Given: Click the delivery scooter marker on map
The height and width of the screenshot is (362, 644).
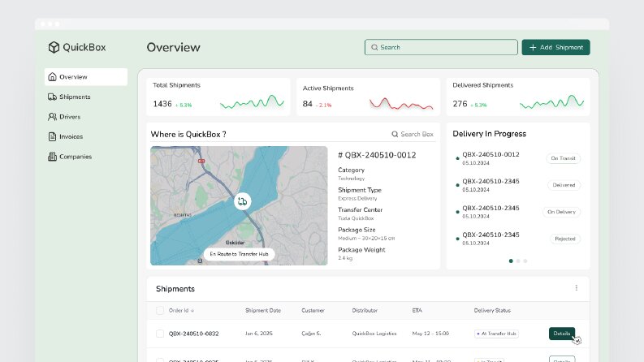Looking at the screenshot, I should coord(242,201).
